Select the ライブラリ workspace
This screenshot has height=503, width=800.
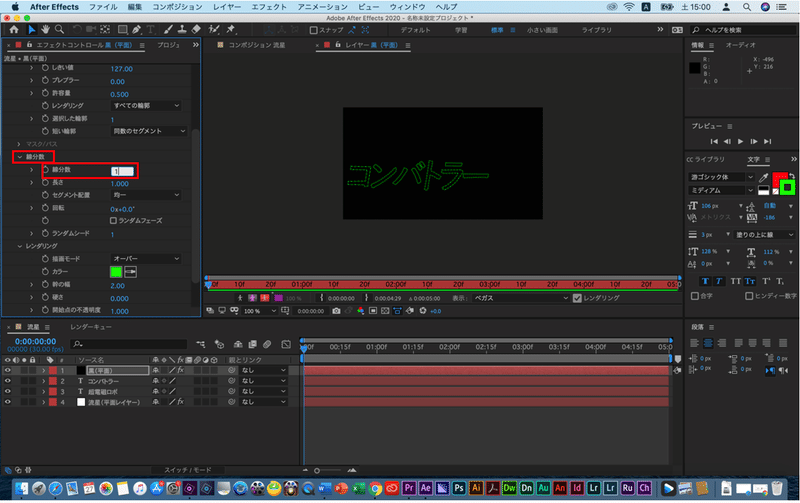(x=596, y=30)
